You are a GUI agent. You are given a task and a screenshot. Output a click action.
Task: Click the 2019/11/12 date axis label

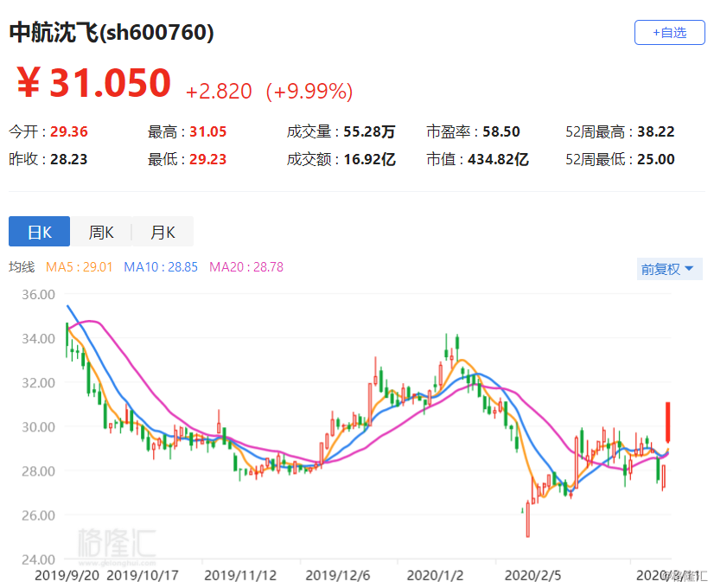click(240, 576)
